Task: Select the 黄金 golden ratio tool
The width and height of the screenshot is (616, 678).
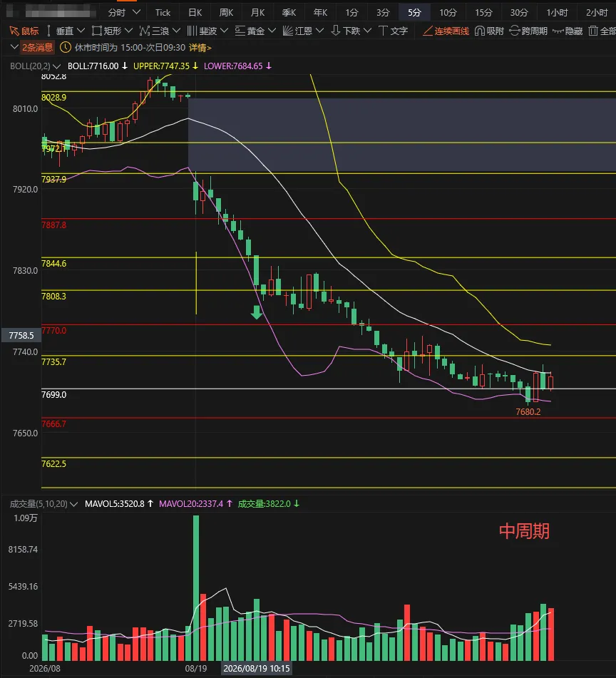Action: (250, 31)
